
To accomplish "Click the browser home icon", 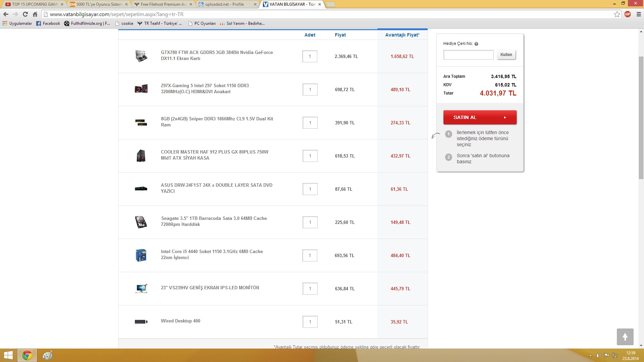I will click(x=35, y=14).
